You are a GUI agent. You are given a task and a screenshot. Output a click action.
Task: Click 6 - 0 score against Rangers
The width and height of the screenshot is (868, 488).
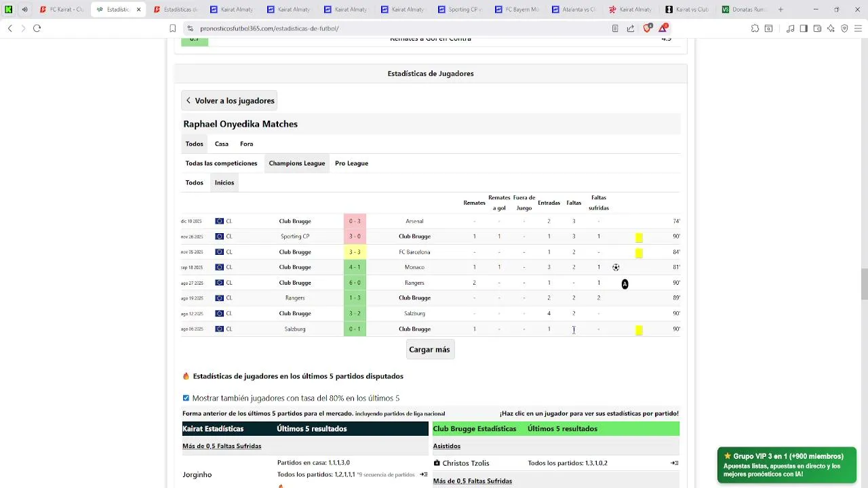pyautogui.click(x=355, y=283)
